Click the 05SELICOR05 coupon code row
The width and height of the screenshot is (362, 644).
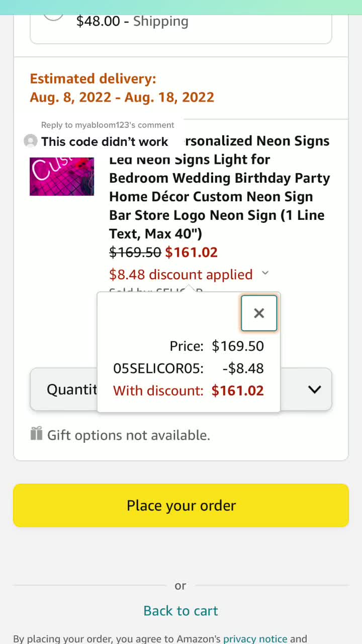189,368
